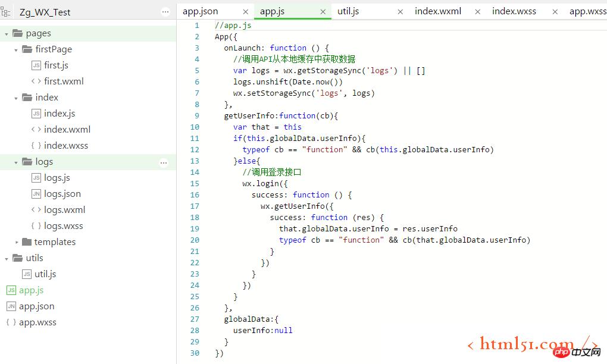Collapse the firstPage folder arrow
The width and height of the screenshot is (607, 364).
point(16,50)
